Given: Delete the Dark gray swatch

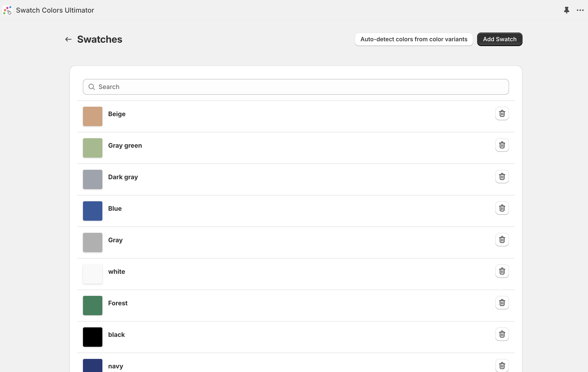Looking at the screenshot, I should 502,176.
